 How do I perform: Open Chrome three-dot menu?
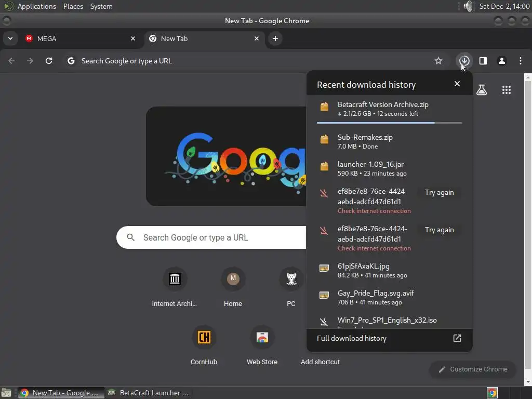pyautogui.click(x=521, y=61)
